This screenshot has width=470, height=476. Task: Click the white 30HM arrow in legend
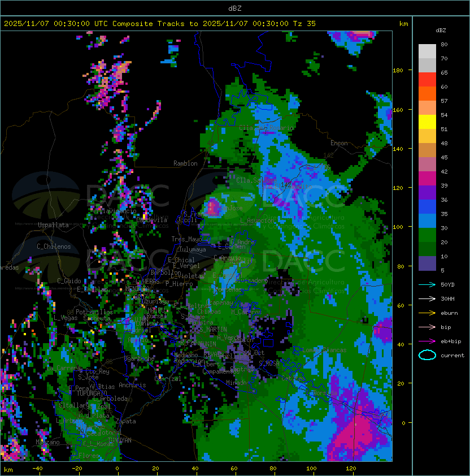[427, 299]
